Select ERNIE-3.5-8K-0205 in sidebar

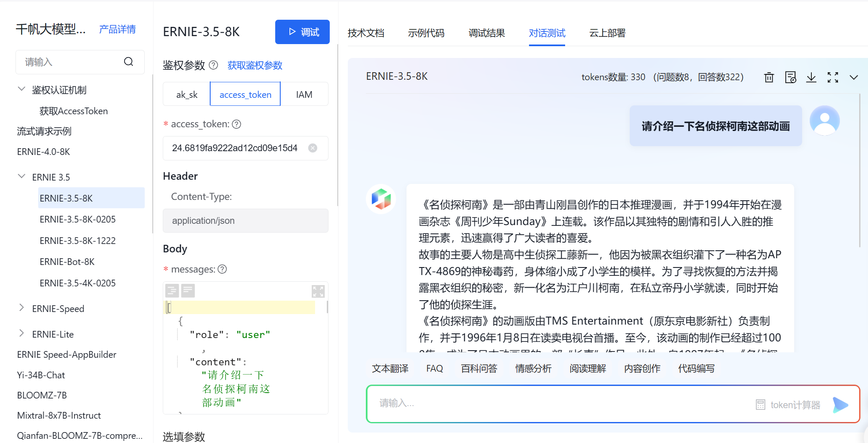point(78,219)
